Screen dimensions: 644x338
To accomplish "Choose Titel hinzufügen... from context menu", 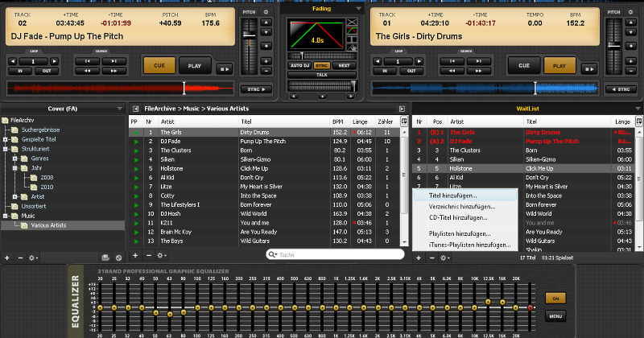I will tap(464, 196).
